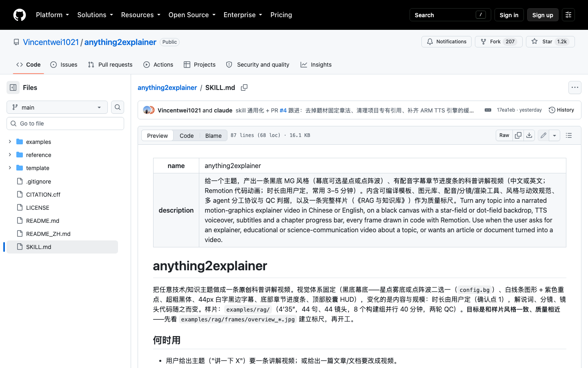588x368 pixels.
Task: Open the GitHub homepage logo
Action: click(x=20, y=15)
